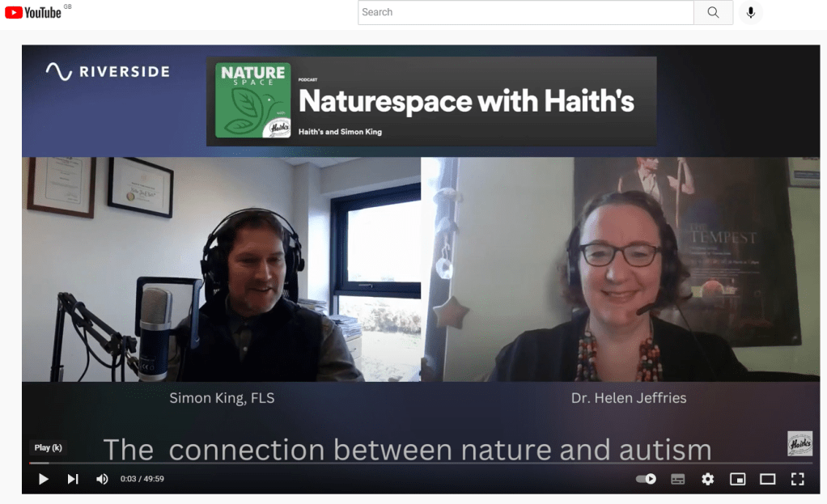Click the YouTube logo to go home

coord(33,12)
